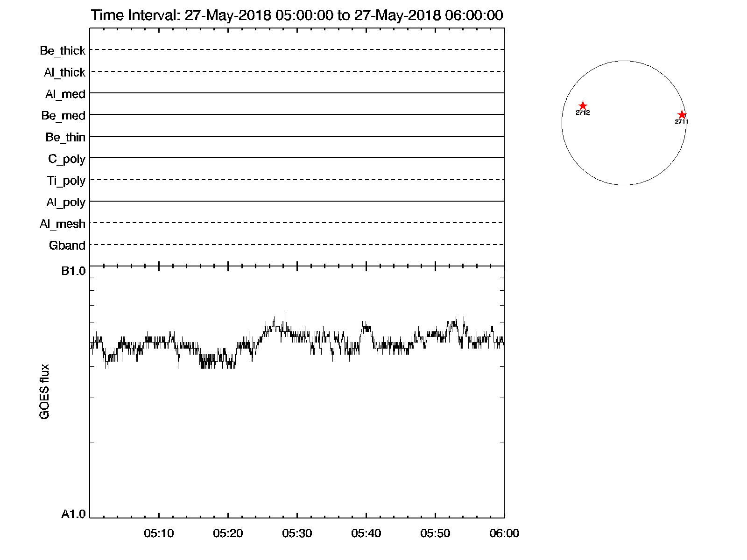This screenshot has height=560, width=747.
Task: Click the Time Interval title text
Action: coord(297,15)
